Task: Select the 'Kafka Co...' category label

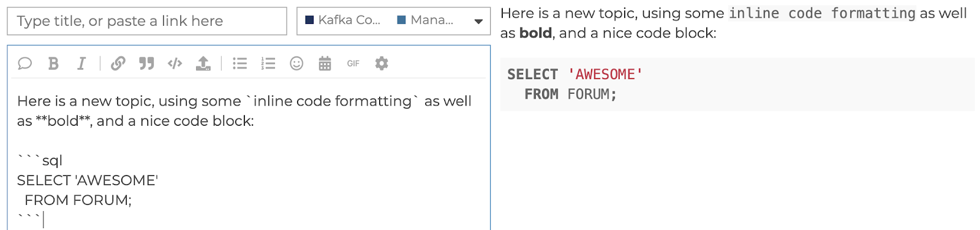Action: [x=349, y=20]
